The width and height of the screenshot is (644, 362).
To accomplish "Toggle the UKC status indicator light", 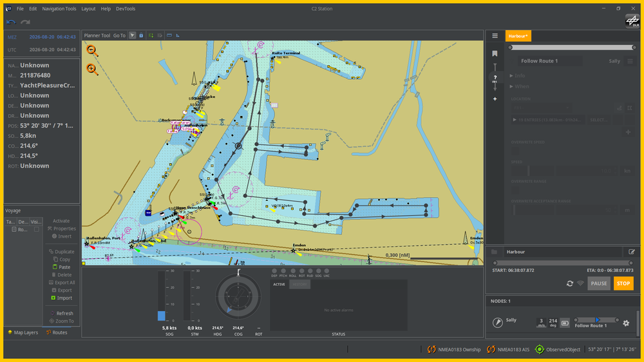I will pyautogui.click(x=327, y=271).
